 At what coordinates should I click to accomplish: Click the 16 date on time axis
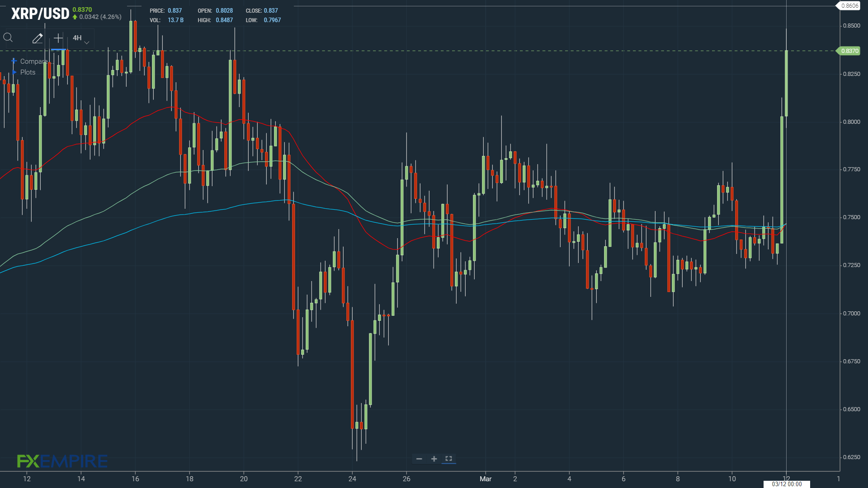click(135, 479)
